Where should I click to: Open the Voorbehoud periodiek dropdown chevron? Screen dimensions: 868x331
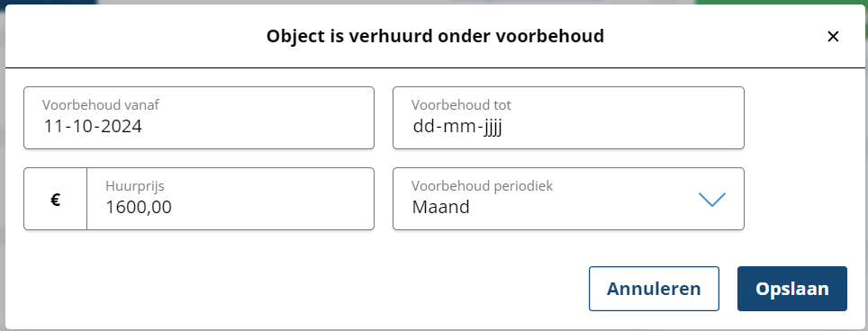712,200
